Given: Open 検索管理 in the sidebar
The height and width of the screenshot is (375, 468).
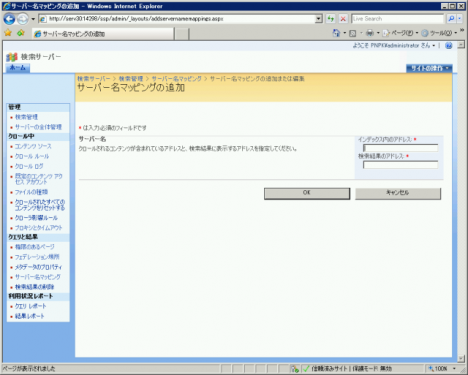Looking at the screenshot, I should tap(26, 117).
